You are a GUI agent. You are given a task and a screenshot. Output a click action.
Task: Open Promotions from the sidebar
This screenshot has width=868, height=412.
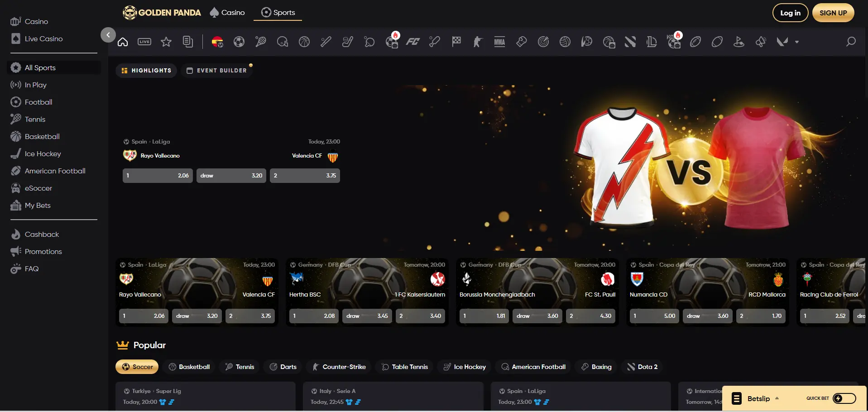43,252
